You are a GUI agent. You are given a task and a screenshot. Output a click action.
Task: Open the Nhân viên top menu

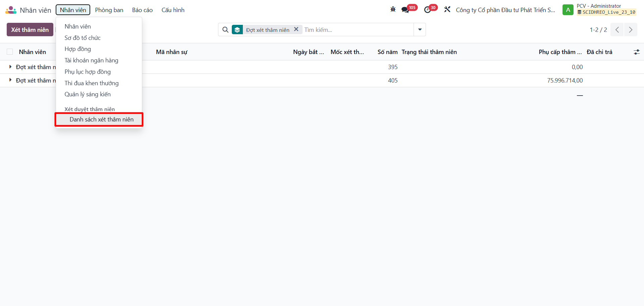(73, 10)
